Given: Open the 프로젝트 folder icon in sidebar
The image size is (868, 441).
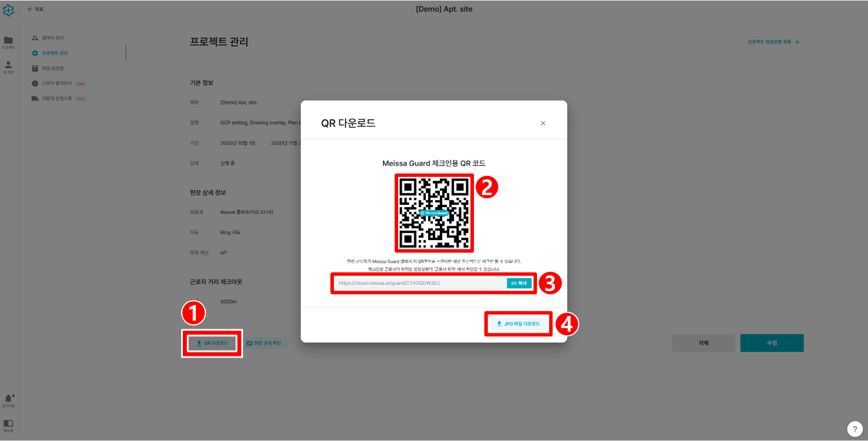Looking at the screenshot, I should pyautogui.click(x=8, y=41).
